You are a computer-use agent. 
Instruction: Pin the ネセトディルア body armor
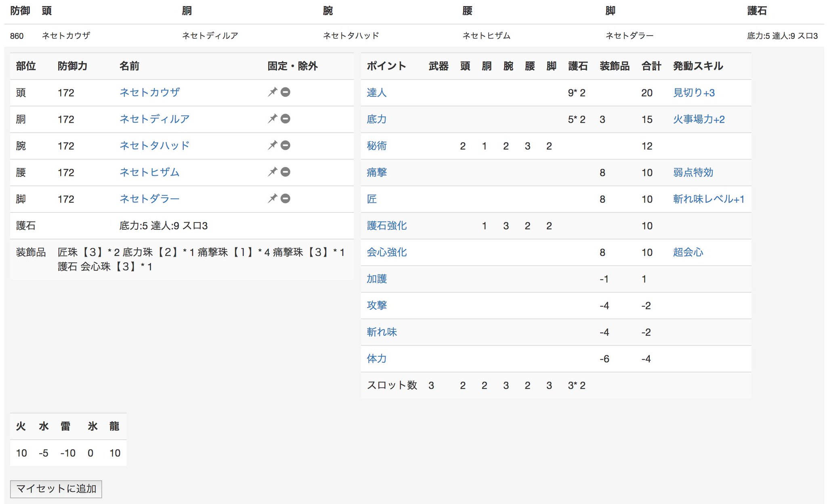[x=272, y=119]
